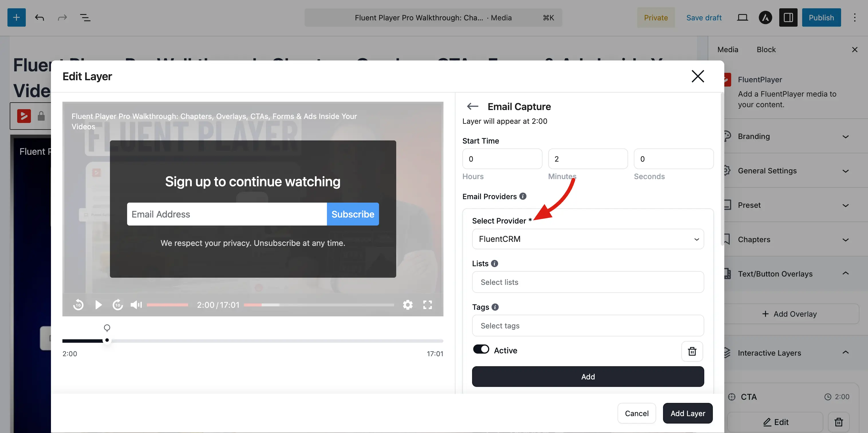This screenshot has height=433, width=868.
Task: Click the Seconds start time field
Action: 673,159
